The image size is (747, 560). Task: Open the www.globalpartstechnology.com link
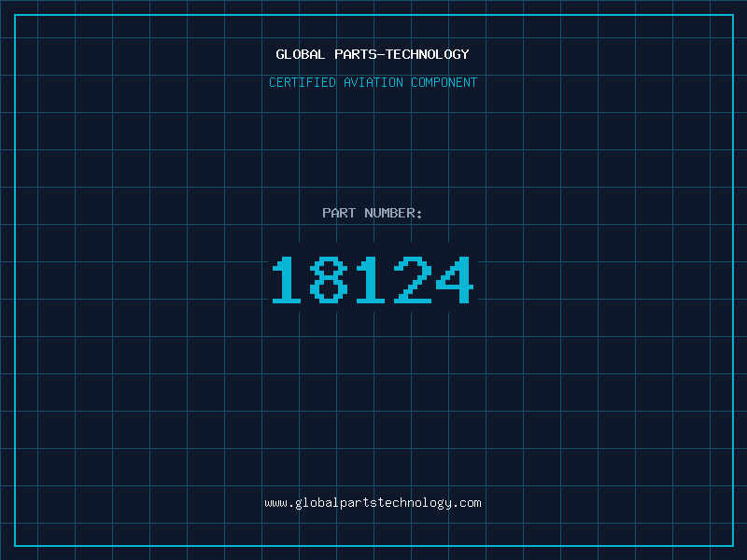pyautogui.click(x=373, y=503)
